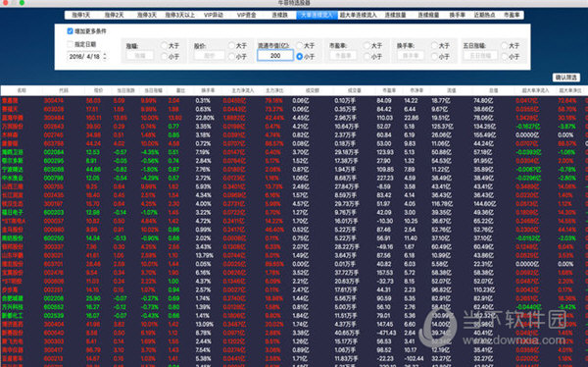Select stock row with code 002084
This screenshot has height=367, width=588.
[x=294, y=152]
